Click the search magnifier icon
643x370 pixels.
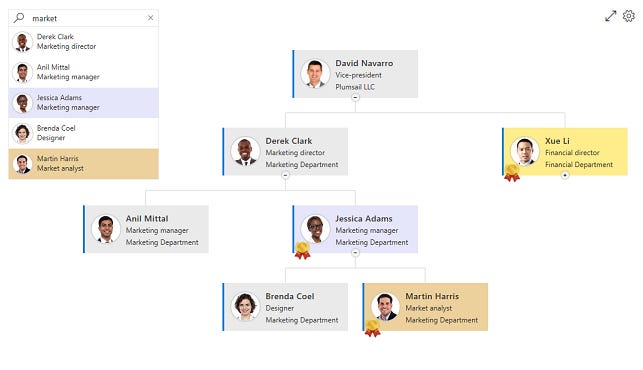click(19, 18)
